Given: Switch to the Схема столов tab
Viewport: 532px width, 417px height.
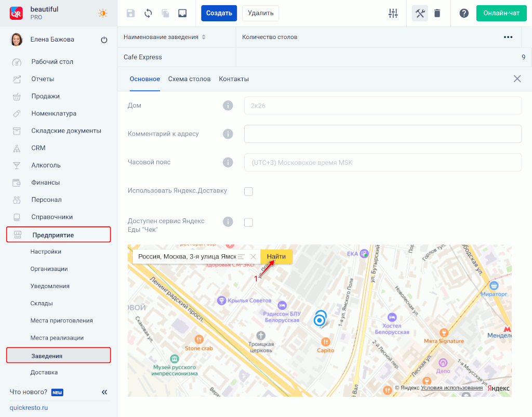Looking at the screenshot, I should [189, 79].
